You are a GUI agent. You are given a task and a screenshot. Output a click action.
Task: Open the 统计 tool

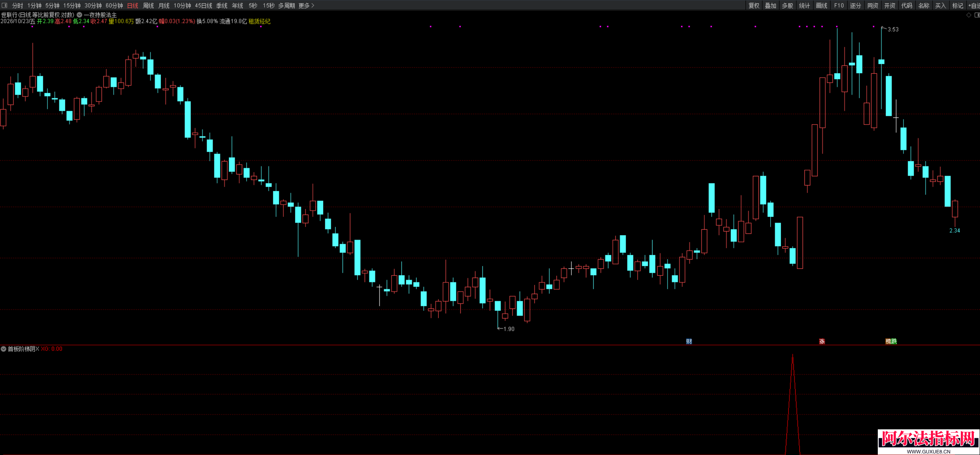click(x=804, y=5)
